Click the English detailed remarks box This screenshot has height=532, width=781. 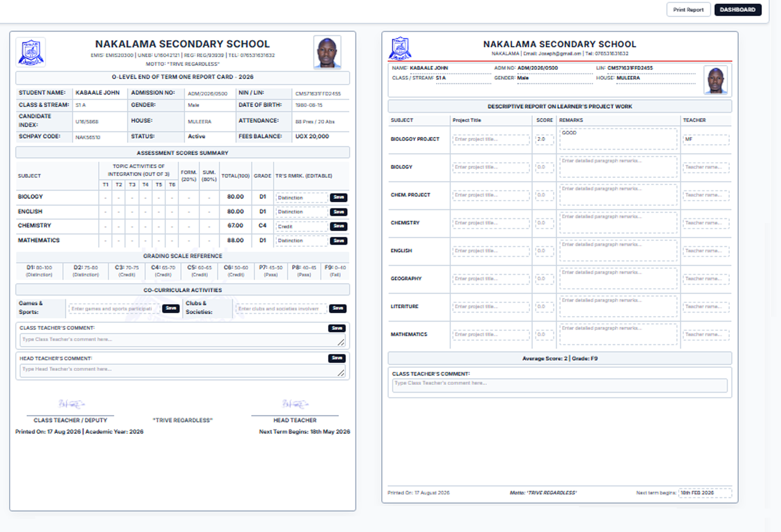coord(618,251)
